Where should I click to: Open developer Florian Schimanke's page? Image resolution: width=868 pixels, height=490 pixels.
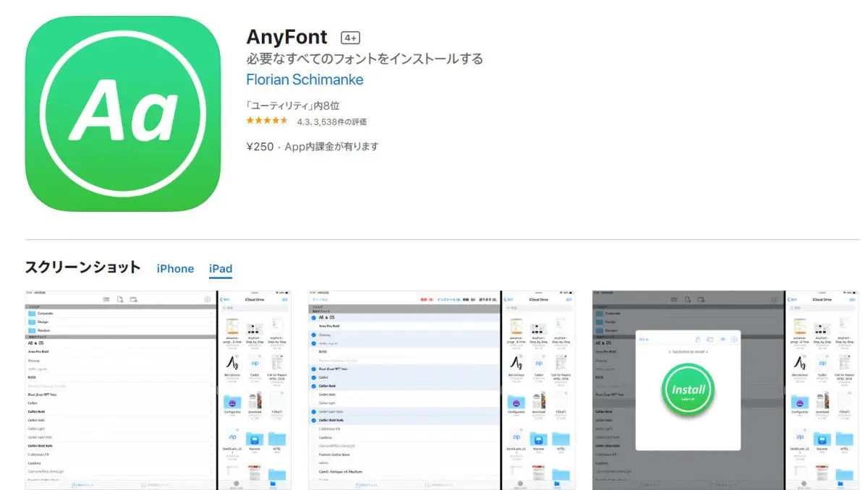tap(305, 79)
